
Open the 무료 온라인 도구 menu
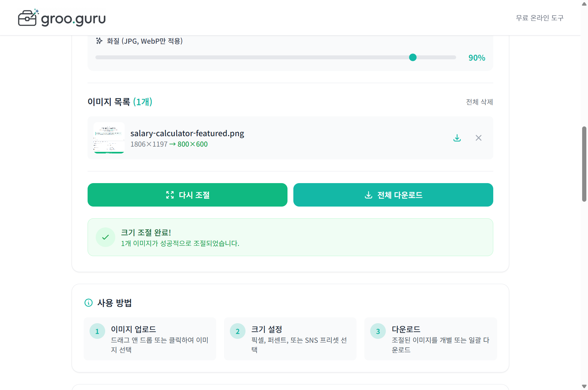click(x=539, y=18)
